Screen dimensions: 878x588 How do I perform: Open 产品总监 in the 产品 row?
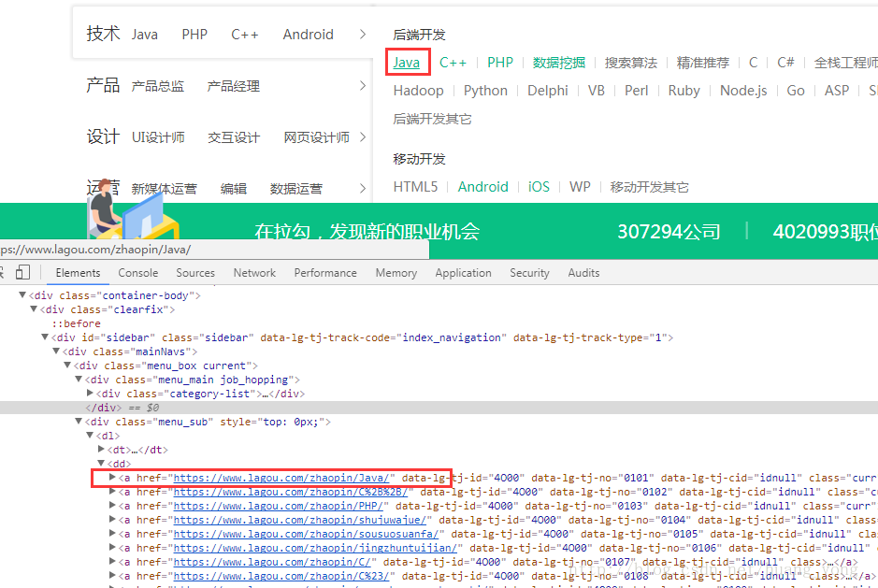(158, 86)
